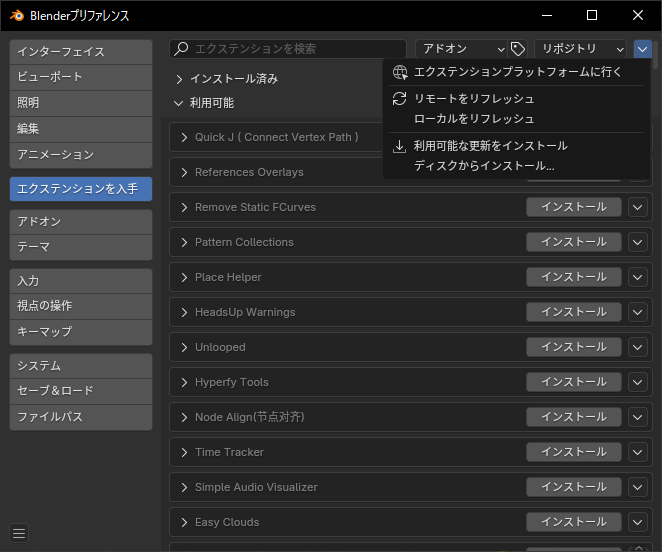Install the Hyperfy Tools extension
Image resolution: width=662 pixels, height=552 pixels.
(574, 382)
